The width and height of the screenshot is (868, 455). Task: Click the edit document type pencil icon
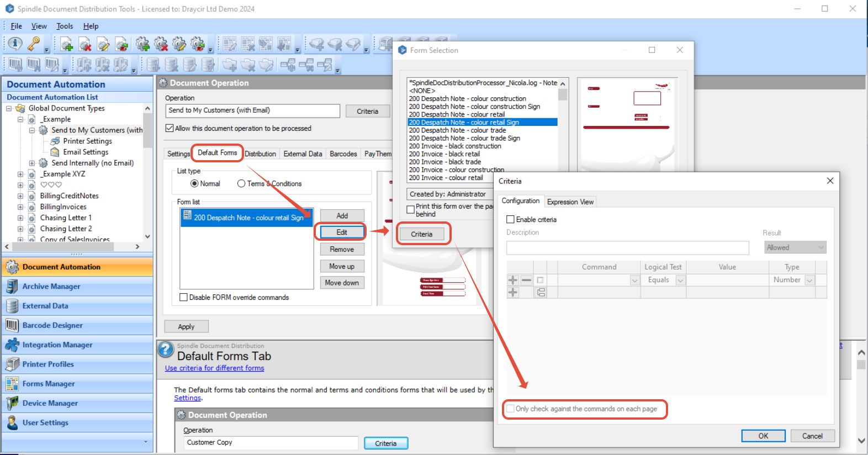click(x=103, y=44)
